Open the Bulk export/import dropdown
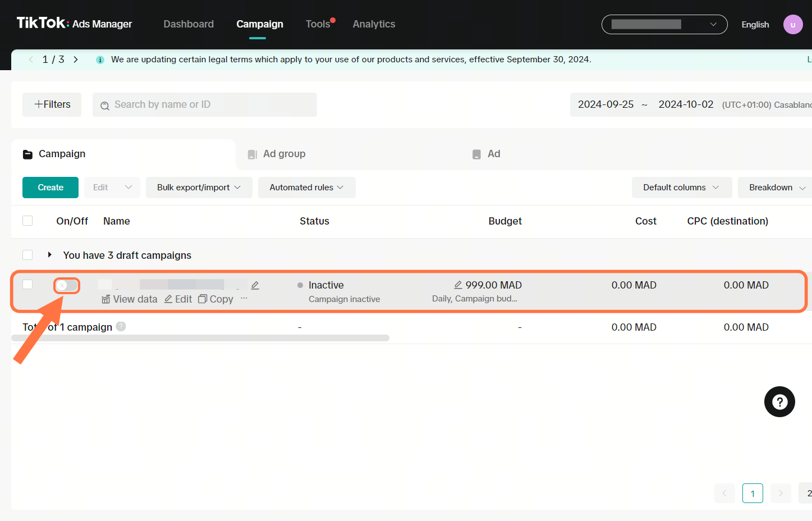812x521 pixels. (x=199, y=188)
